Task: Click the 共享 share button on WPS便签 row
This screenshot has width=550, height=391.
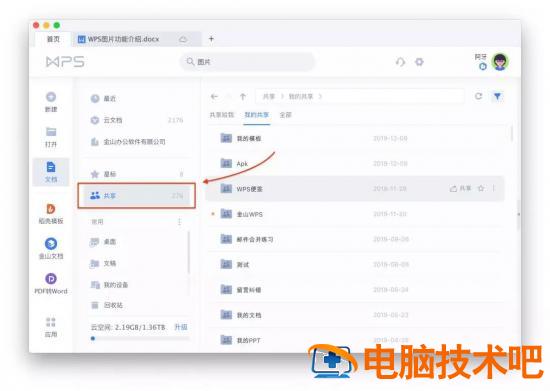Action: pos(461,188)
